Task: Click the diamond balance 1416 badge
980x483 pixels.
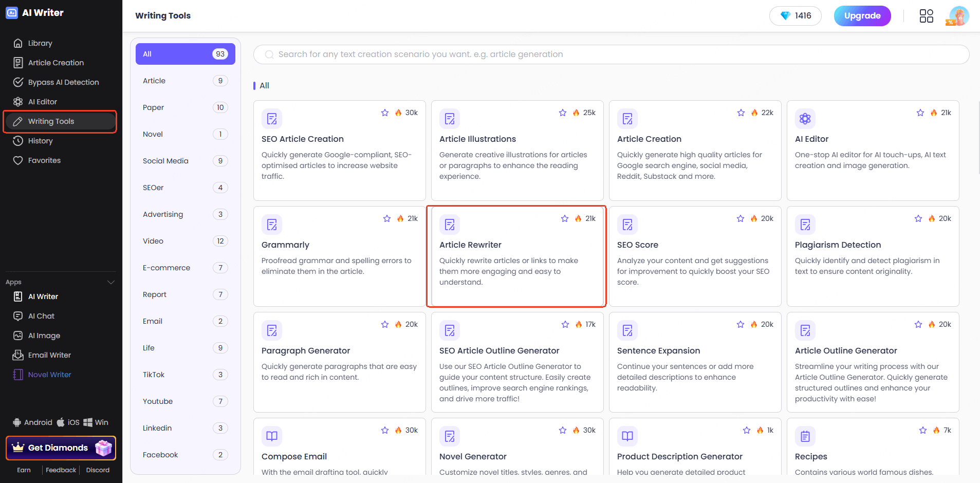Action: (x=795, y=16)
